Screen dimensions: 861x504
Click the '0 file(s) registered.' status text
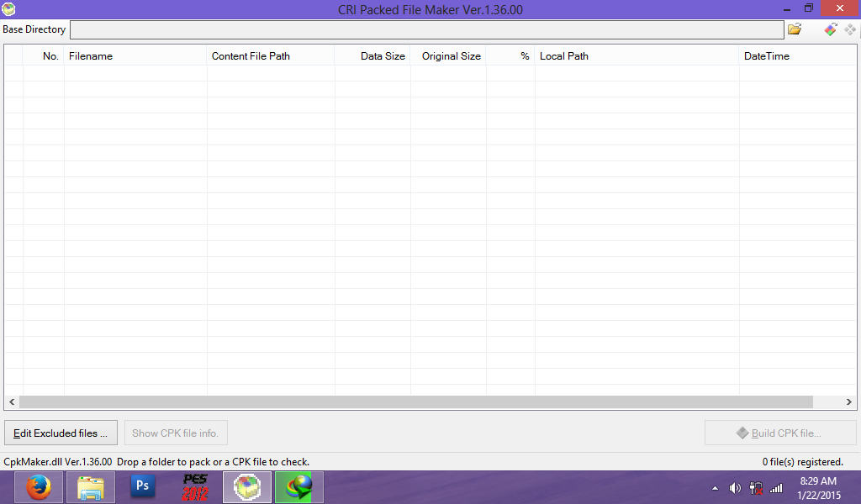(x=802, y=462)
